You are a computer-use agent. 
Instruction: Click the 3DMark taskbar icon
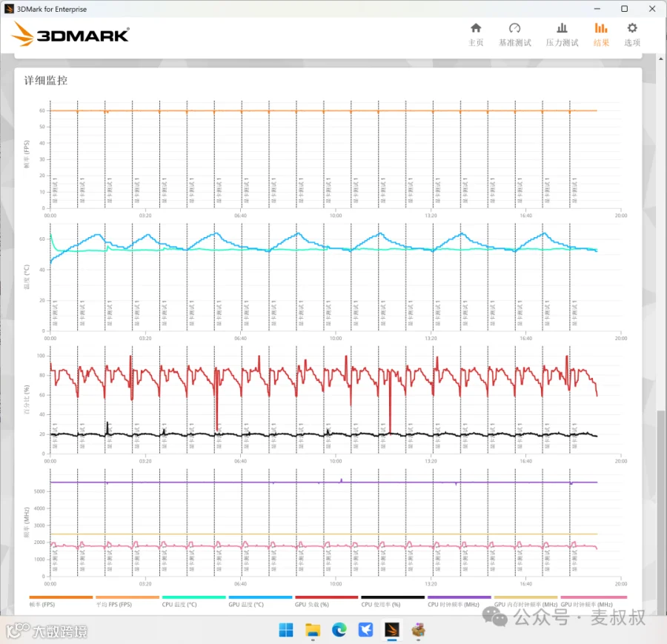[x=392, y=629]
